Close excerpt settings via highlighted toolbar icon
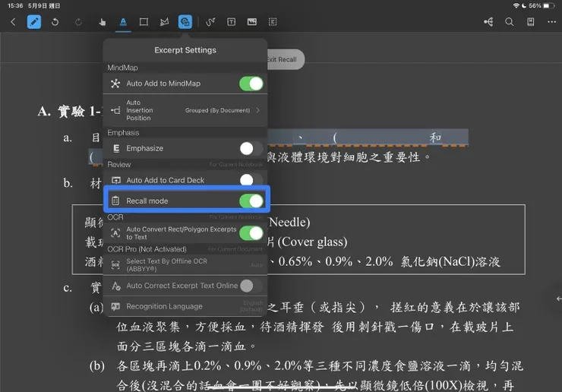 coord(185,22)
